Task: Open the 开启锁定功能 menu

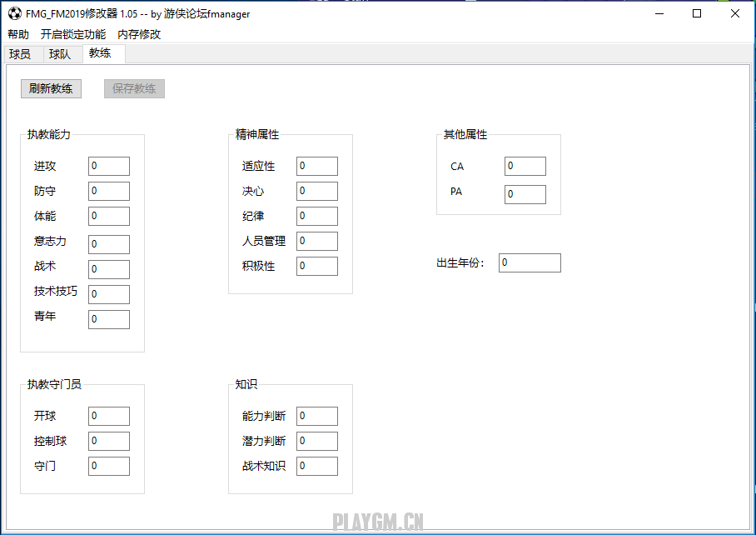Action: 73,34
